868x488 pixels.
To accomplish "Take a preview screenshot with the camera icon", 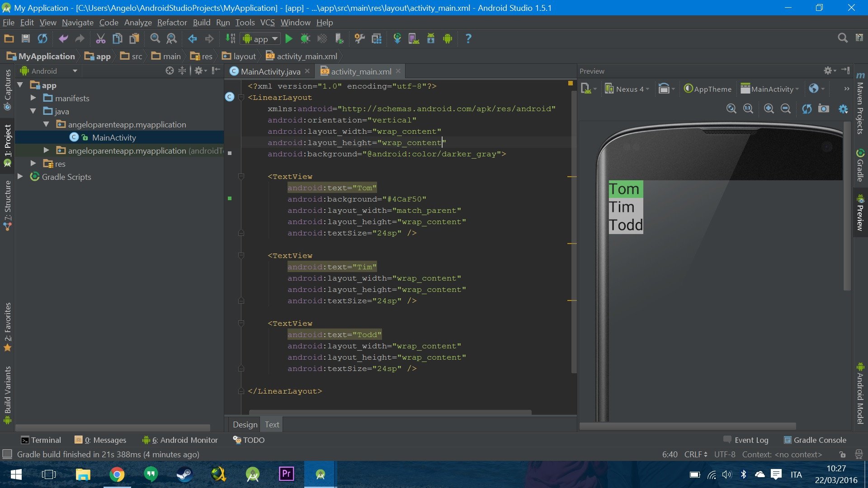I will click(824, 108).
